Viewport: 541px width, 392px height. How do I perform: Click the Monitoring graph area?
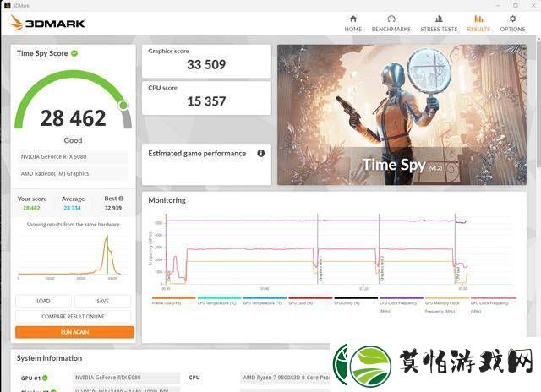pos(331,252)
